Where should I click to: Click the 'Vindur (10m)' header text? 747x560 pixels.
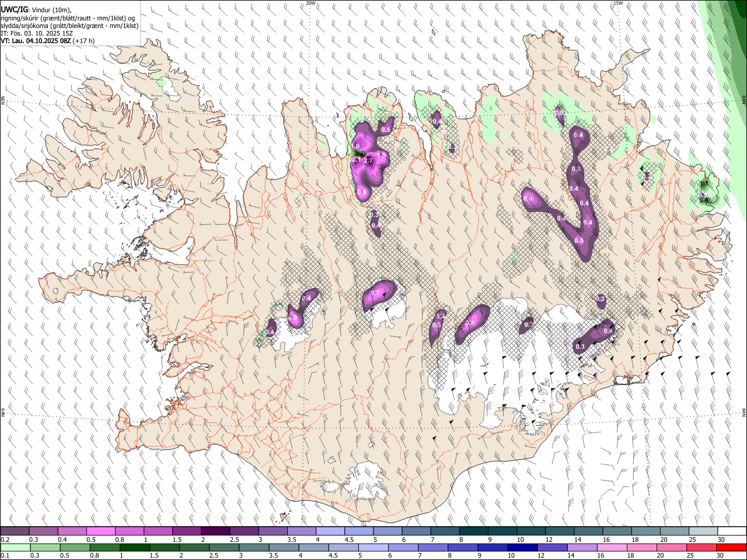[51, 10]
